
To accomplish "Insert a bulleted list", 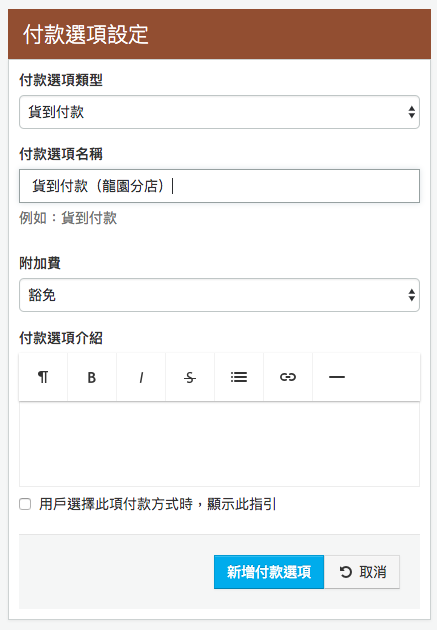I will pos(239,377).
